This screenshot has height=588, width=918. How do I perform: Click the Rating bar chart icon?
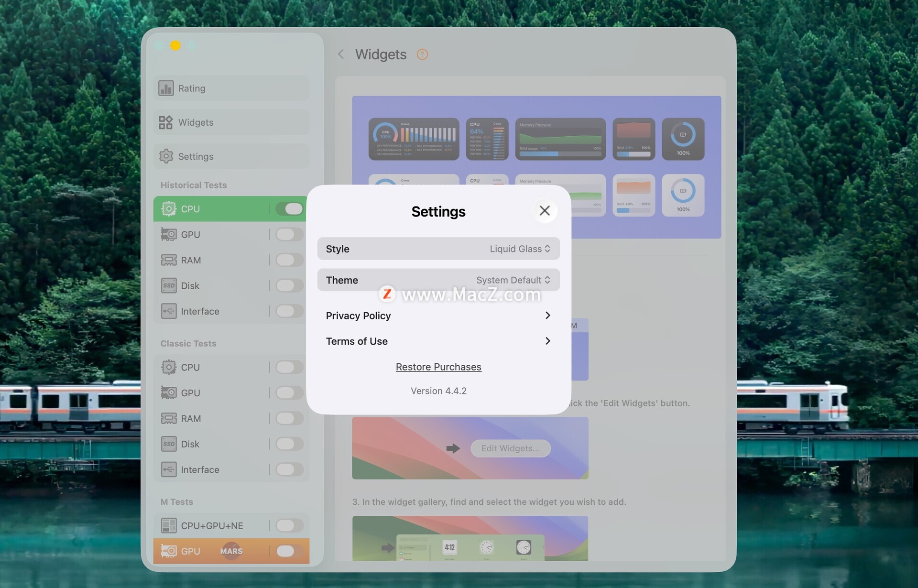(x=166, y=88)
